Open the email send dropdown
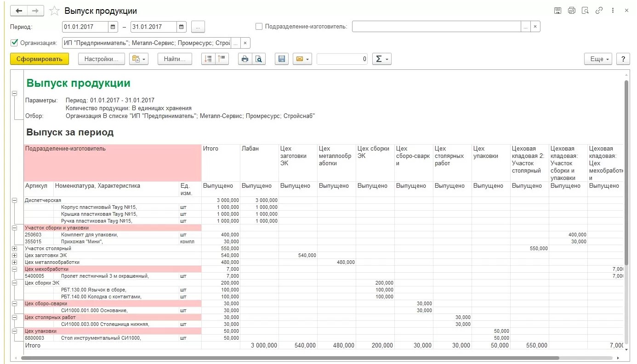Viewport: 637px width, 364px height. (302, 59)
